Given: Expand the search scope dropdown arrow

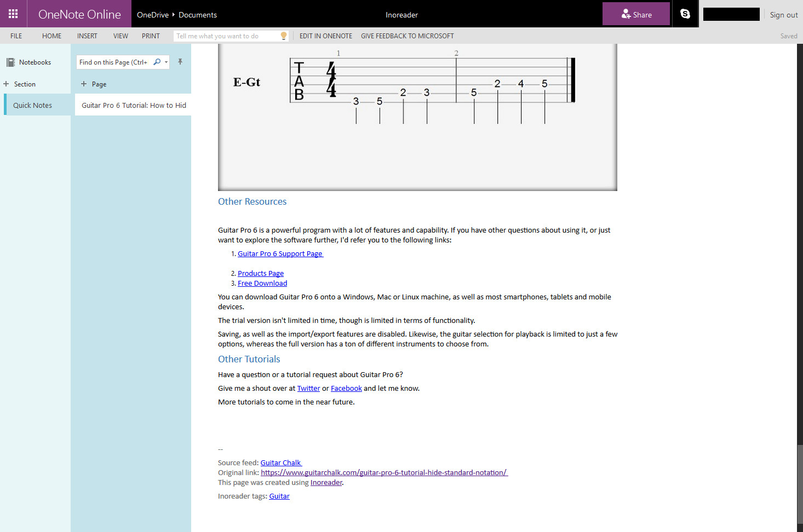Looking at the screenshot, I should 166,62.
